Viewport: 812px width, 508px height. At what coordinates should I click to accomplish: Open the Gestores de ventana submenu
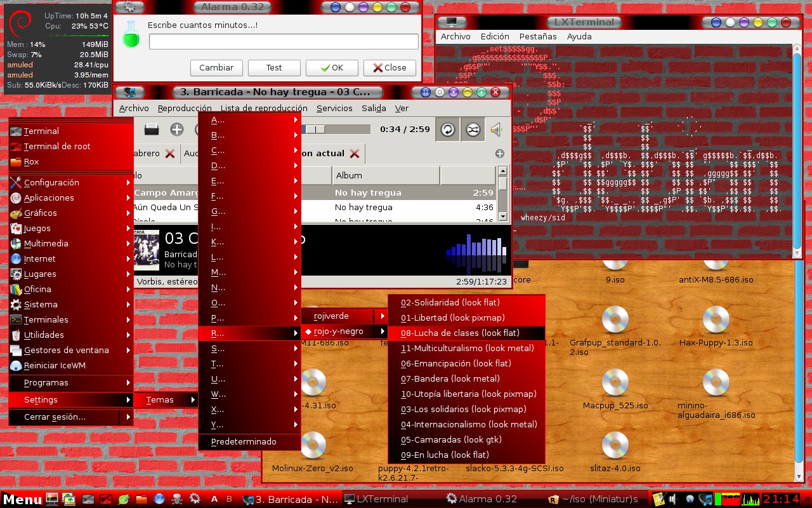70,351
